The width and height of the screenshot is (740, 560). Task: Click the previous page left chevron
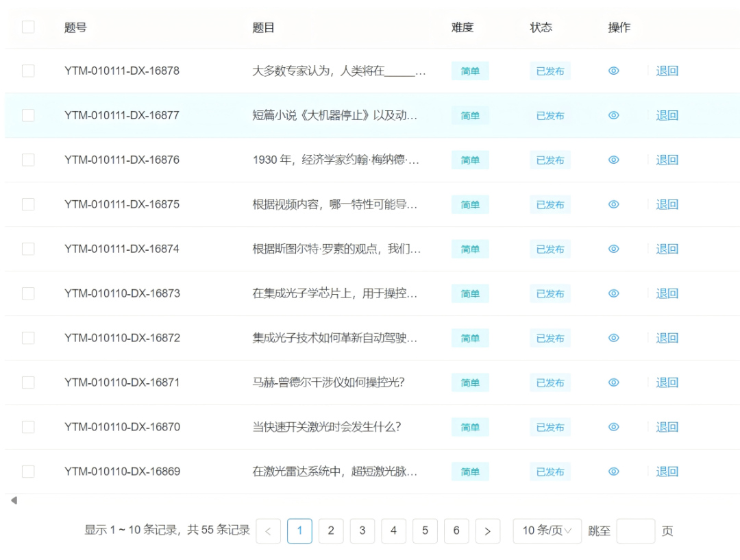coord(268,531)
